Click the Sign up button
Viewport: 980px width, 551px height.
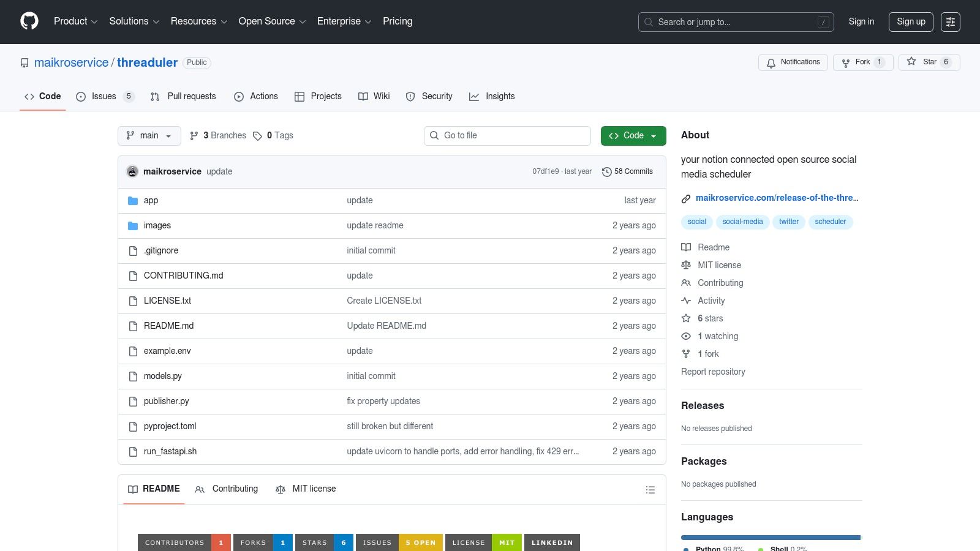click(x=911, y=21)
